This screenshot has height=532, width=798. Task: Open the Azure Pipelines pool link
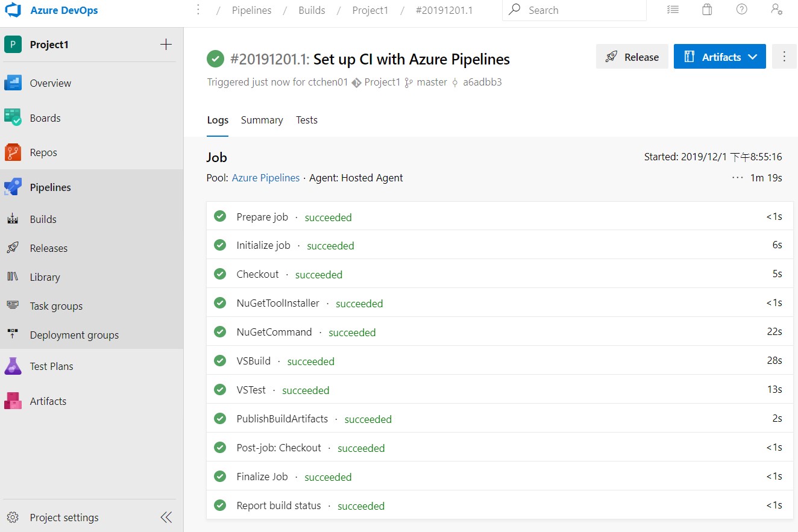[265, 178]
